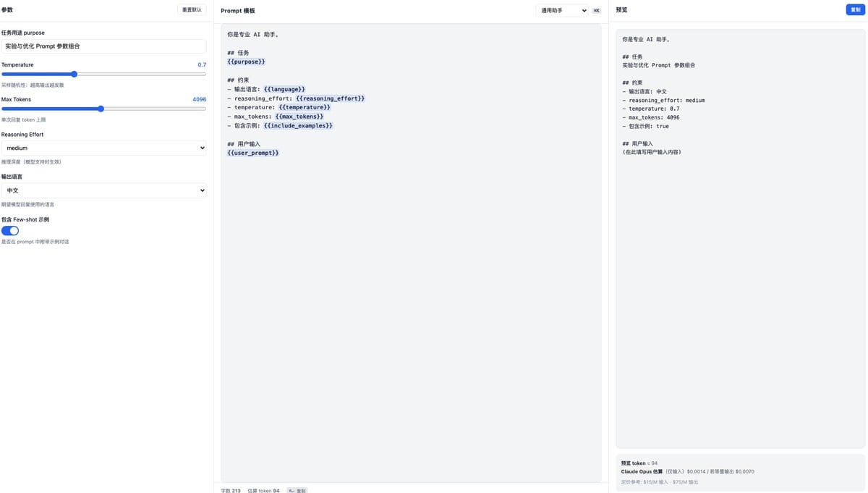Click the {{reasoning_effort}} variable tag
Viewport: 868px width, 493px height.
(x=331, y=98)
